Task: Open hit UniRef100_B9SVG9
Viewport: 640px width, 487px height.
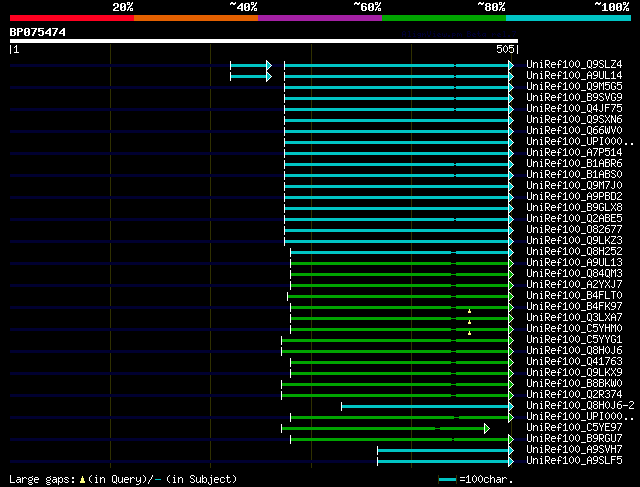Action: click(x=574, y=98)
